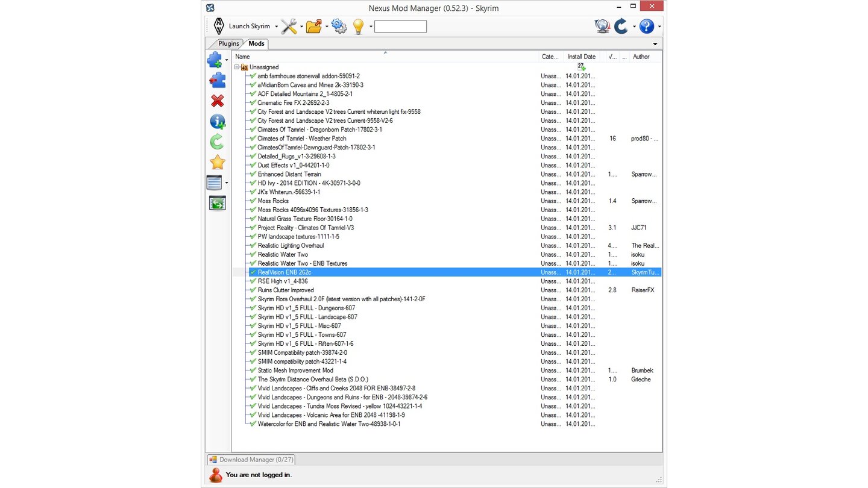This screenshot has width=868, height=488.
Task: Click the yellow star endorse icon
Action: pyautogui.click(x=217, y=162)
